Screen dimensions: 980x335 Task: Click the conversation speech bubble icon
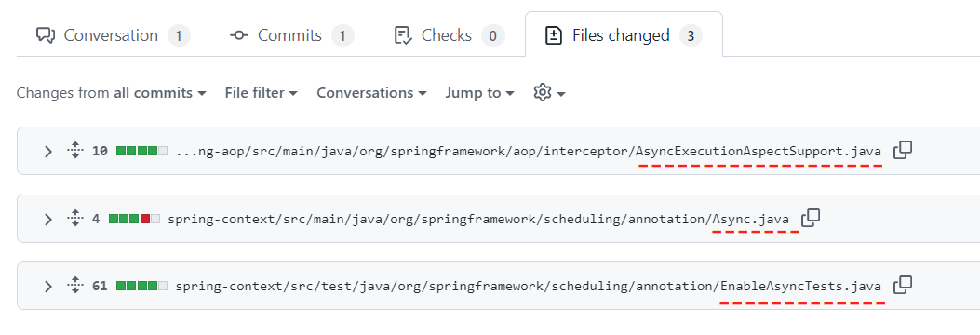pyautogui.click(x=46, y=35)
